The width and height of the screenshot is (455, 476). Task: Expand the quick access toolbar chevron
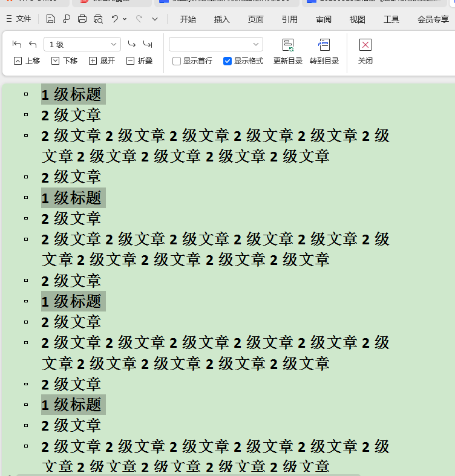click(155, 19)
